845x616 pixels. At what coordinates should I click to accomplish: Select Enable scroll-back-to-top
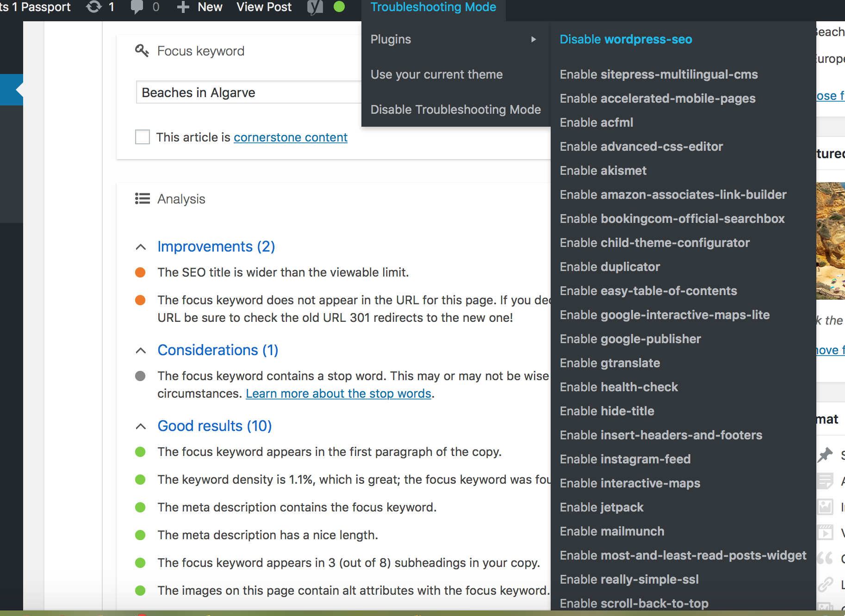(634, 604)
